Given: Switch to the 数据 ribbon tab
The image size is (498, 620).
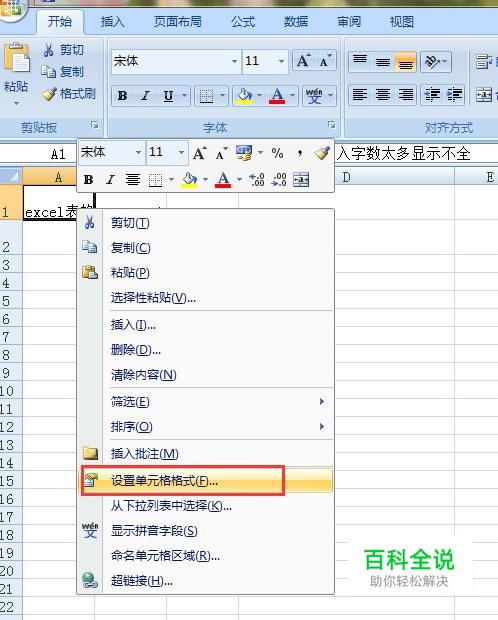Looking at the screenshot, I should 296,21.
